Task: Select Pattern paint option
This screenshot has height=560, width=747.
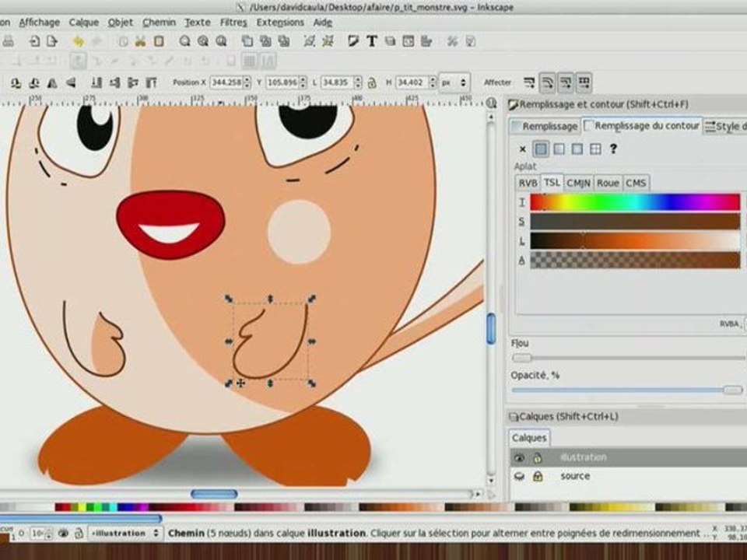Action: tap(595, 149)
